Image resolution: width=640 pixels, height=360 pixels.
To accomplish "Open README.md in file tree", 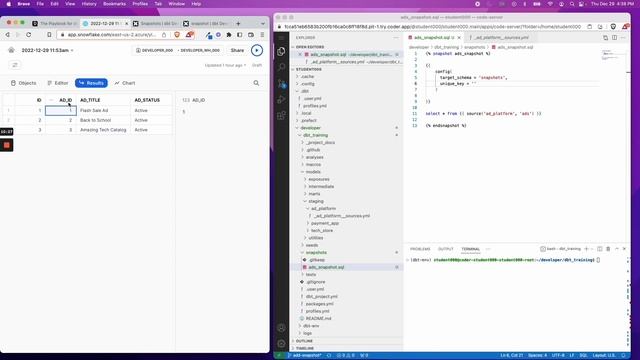I will pyautogui.click(x=318, y=318).
